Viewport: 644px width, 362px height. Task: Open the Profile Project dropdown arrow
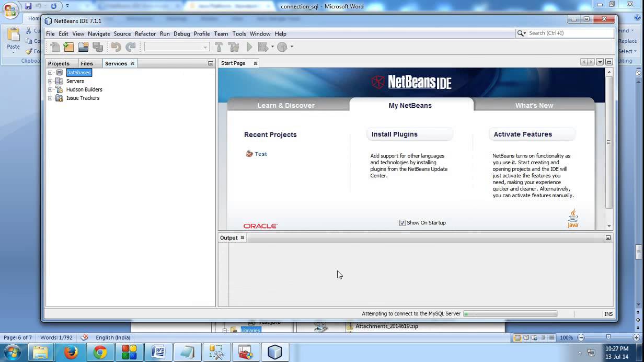click(292, 47)
